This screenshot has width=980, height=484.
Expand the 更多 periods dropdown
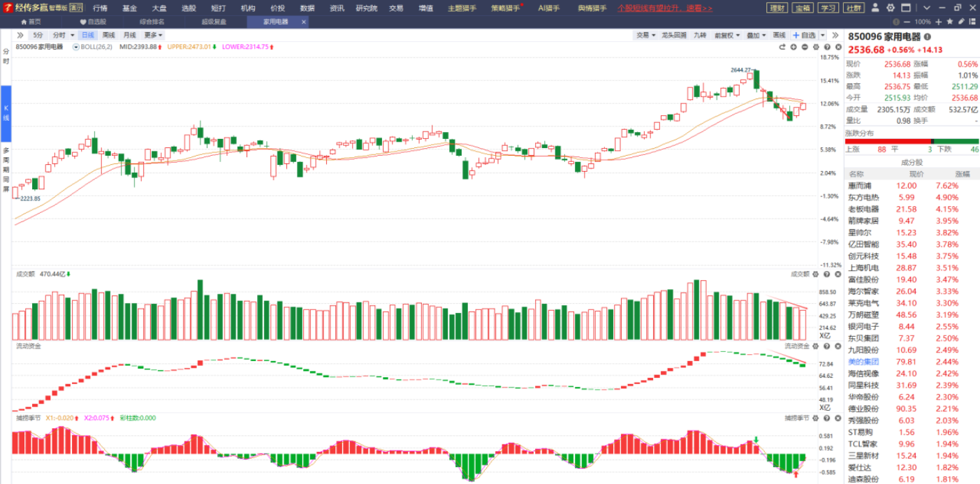(153, 35)
